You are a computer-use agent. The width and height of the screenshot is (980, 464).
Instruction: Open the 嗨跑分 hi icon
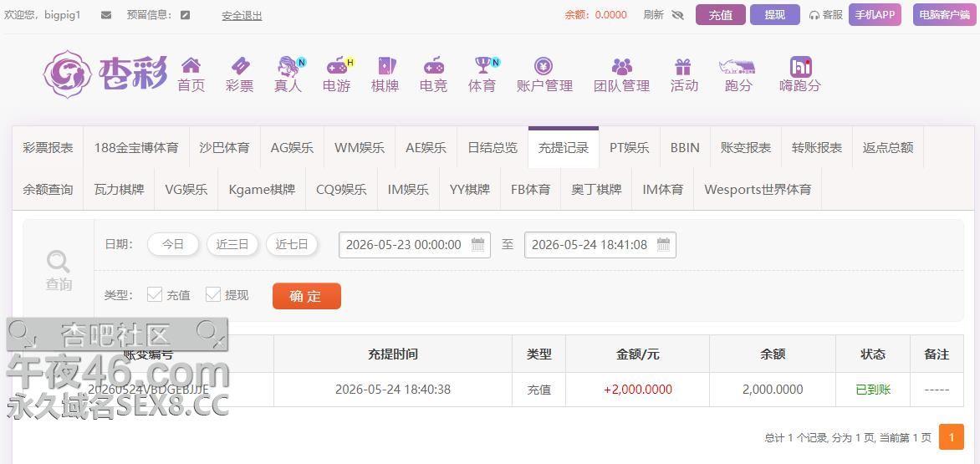point(800,66)
